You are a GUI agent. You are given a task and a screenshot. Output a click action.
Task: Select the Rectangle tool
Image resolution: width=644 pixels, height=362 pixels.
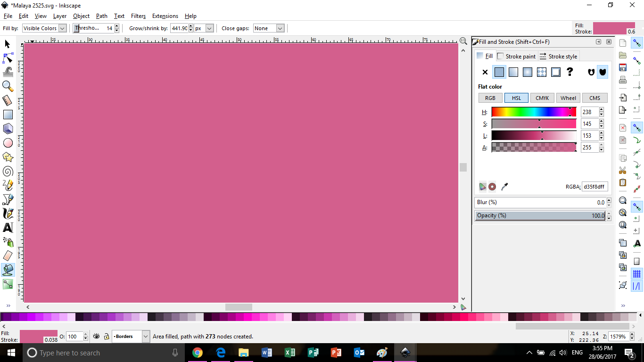pos(8,115)
